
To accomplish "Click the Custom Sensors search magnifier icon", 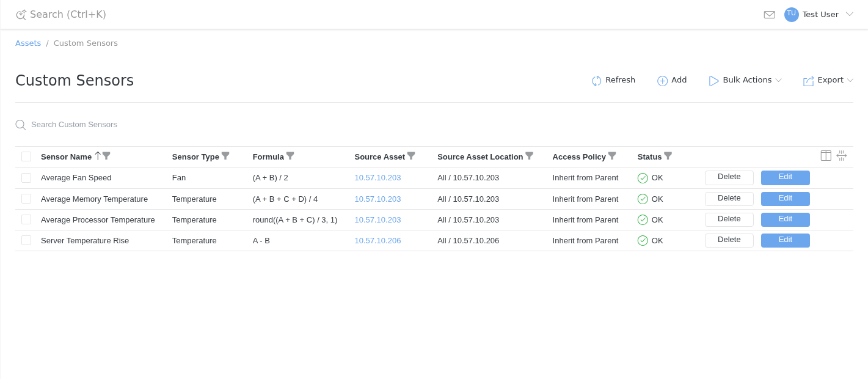I will point(21,125).
